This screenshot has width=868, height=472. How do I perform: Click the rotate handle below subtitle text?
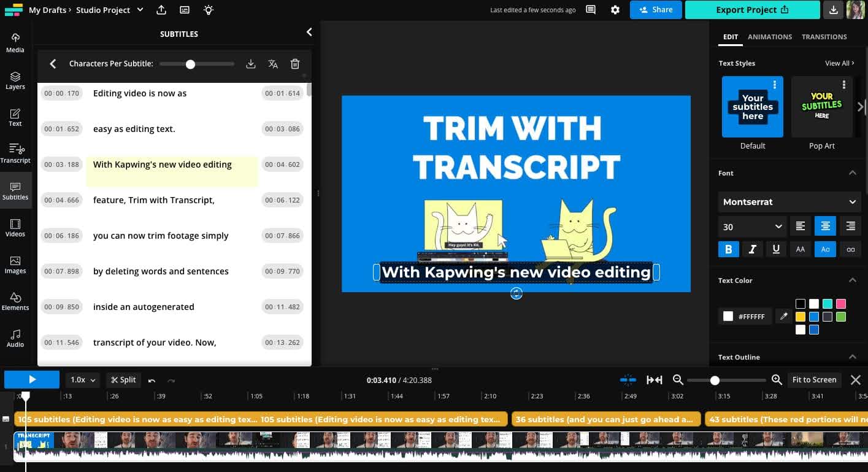(517, 294)
